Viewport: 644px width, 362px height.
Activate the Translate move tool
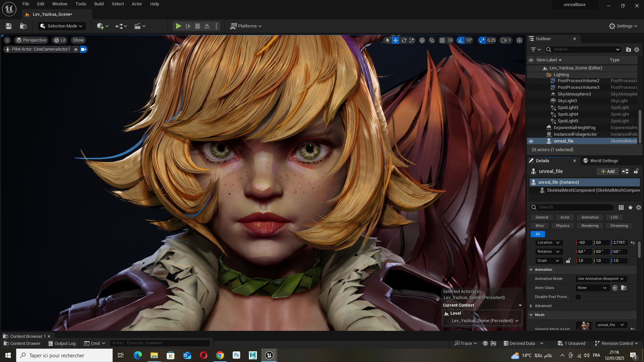[396, 40]
